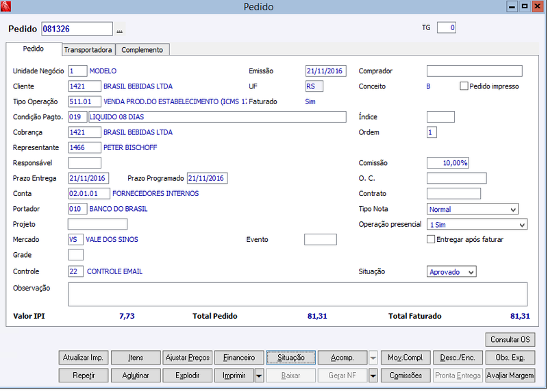Click the Avaliar Margem button

pyautogui.click(x=510, y=376)
